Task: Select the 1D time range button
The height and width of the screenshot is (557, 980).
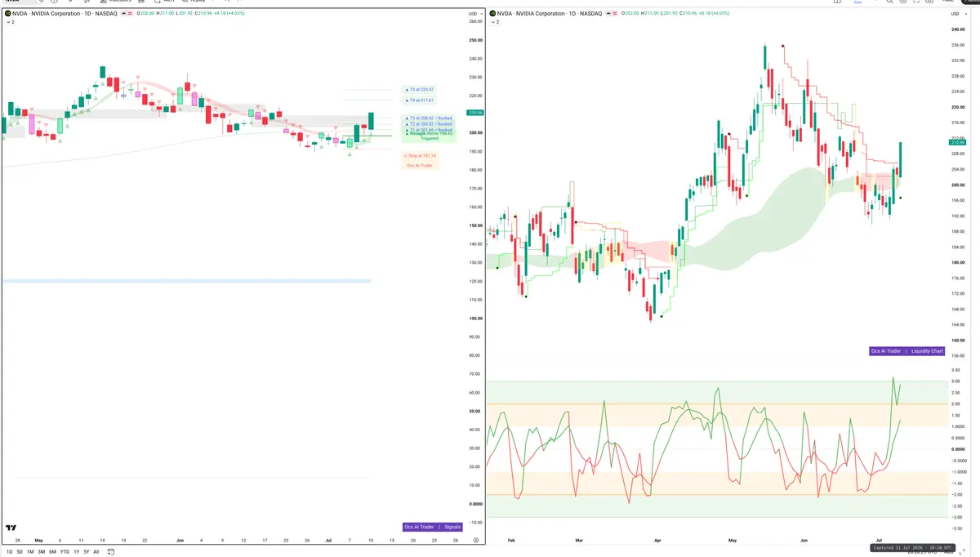Action: [10, 551]
